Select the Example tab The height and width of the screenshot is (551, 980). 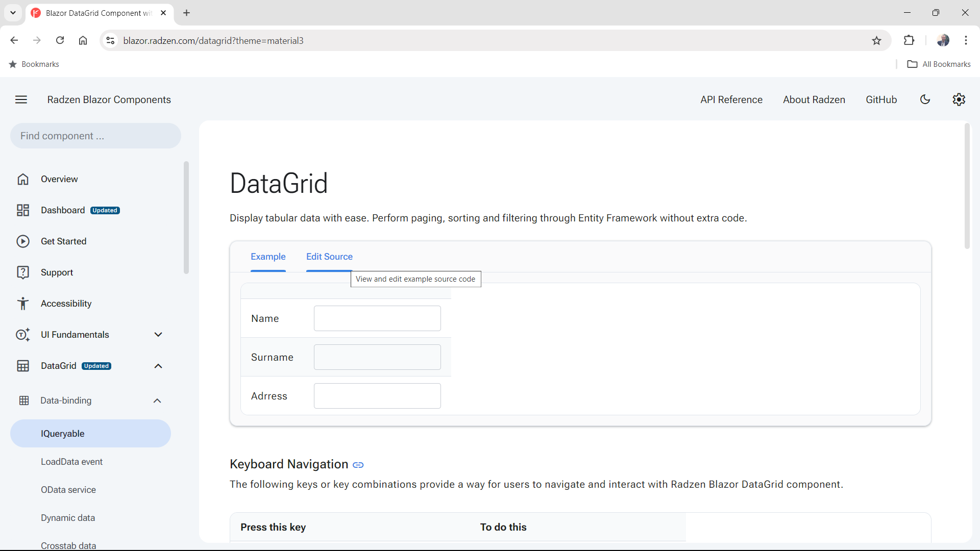coord(268,257)
